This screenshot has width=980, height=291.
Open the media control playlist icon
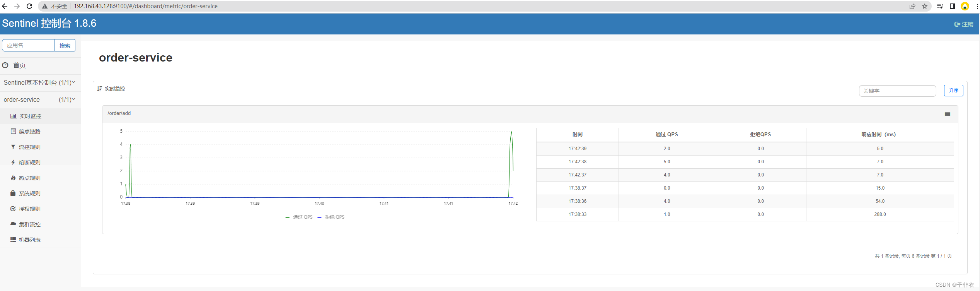(940, 6)
